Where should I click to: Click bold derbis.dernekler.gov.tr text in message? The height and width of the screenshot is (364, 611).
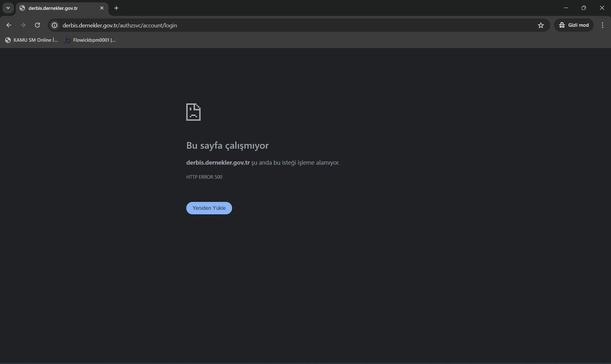218,163
